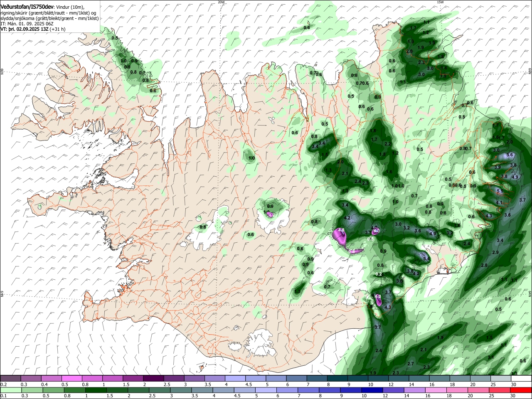Click the 'VT: þri. 02.09.2025 13Z' valid time
532x399 pixels.
(25, 30)
